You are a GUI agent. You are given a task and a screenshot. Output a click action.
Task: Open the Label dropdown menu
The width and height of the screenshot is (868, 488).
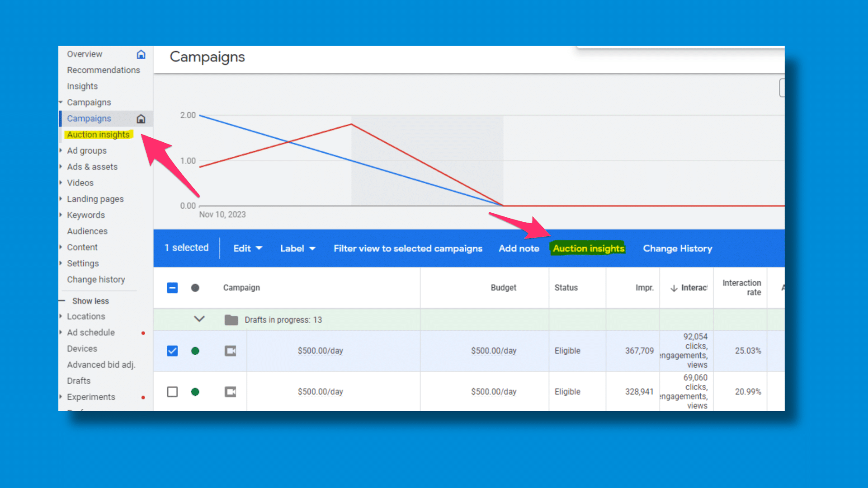click(x=297, y=249)
